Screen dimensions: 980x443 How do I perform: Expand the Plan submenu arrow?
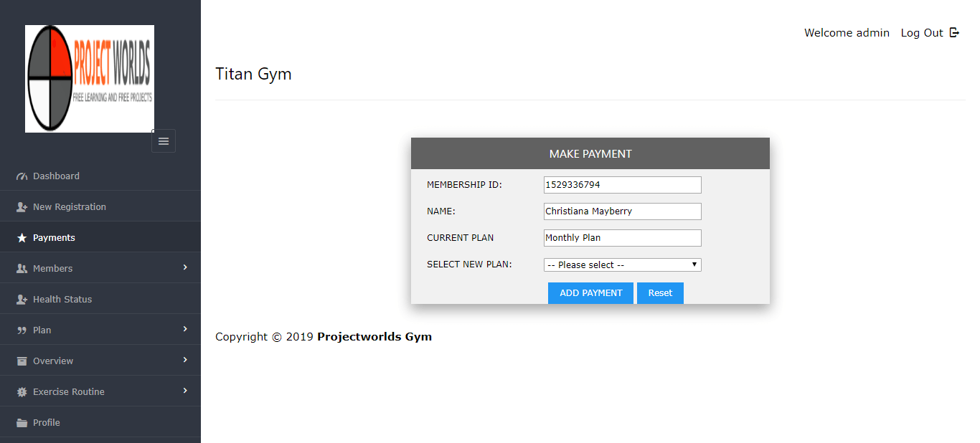coord(185,329)
